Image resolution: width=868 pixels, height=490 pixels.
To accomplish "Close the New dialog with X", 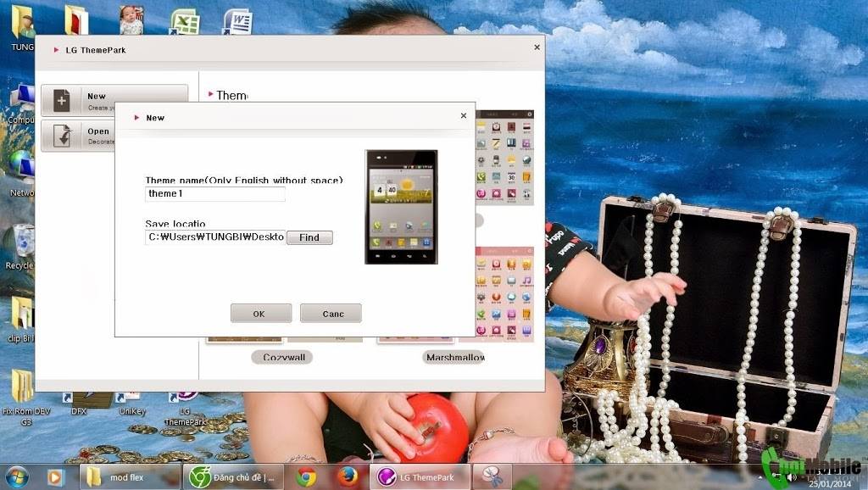I will (464, 115).
